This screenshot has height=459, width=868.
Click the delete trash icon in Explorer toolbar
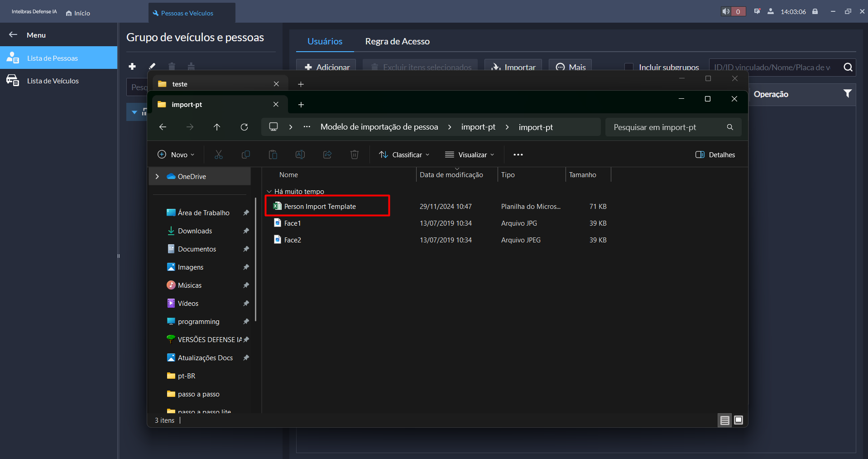(x=355, y=155)
